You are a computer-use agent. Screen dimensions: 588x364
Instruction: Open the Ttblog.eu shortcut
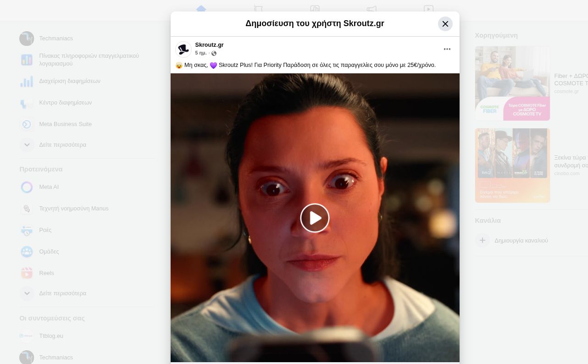[x=51, y=336]
